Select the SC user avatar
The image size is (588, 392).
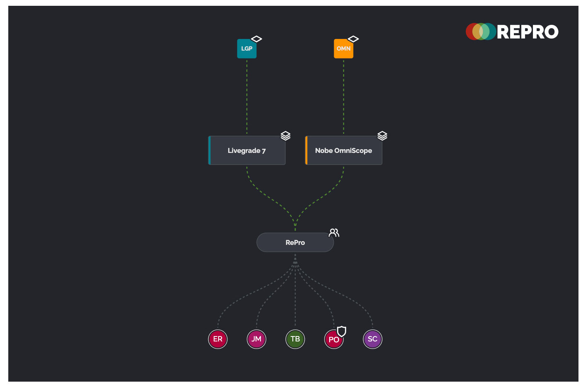373,339
